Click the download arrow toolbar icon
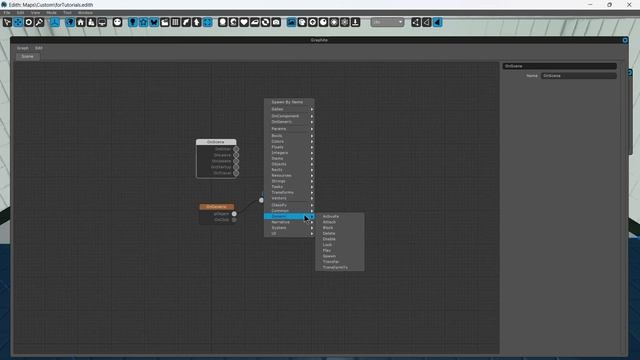The height and width of the screenshot is (360, 640). (356, 22)
